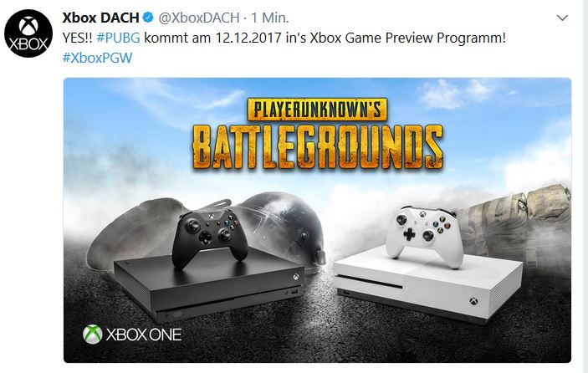Click the white Xbox controller in image
The height and width of the screenshot is (373, 588).
pos(425,235)
